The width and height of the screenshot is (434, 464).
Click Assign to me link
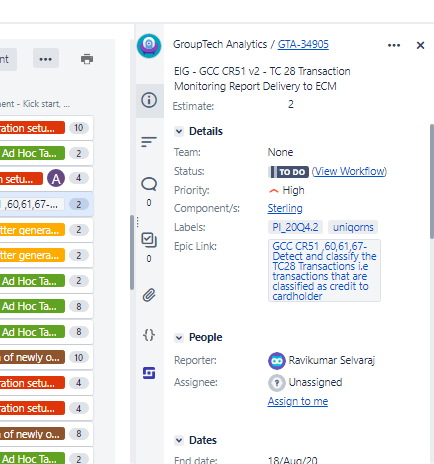pyautogui.click(x=298, y=401)
